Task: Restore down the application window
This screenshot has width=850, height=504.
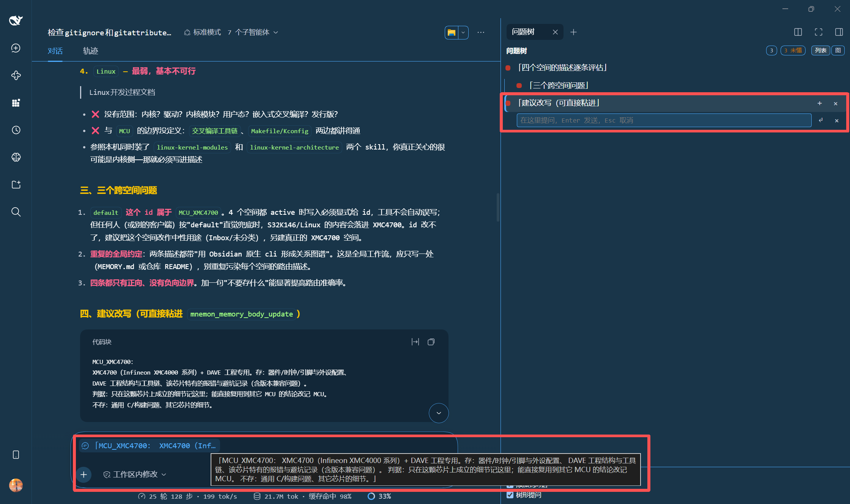Action: (x=811, y=9)
